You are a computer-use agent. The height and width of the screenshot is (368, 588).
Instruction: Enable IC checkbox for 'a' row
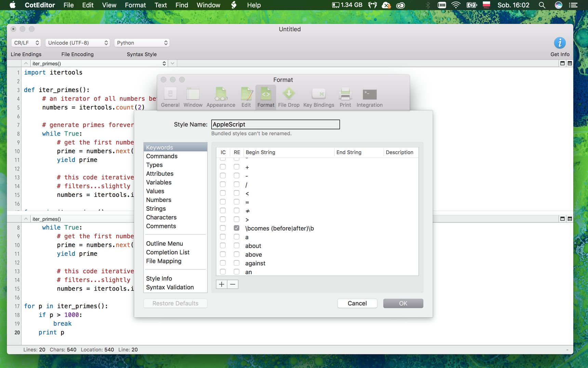223,237
